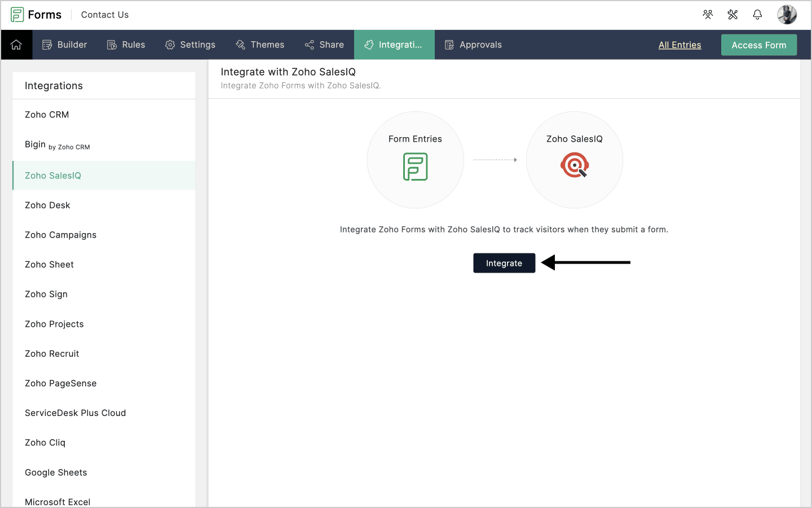The image size is (812, 508).
Task: Select the Integrations tab
Action: [x=394, y=45]
